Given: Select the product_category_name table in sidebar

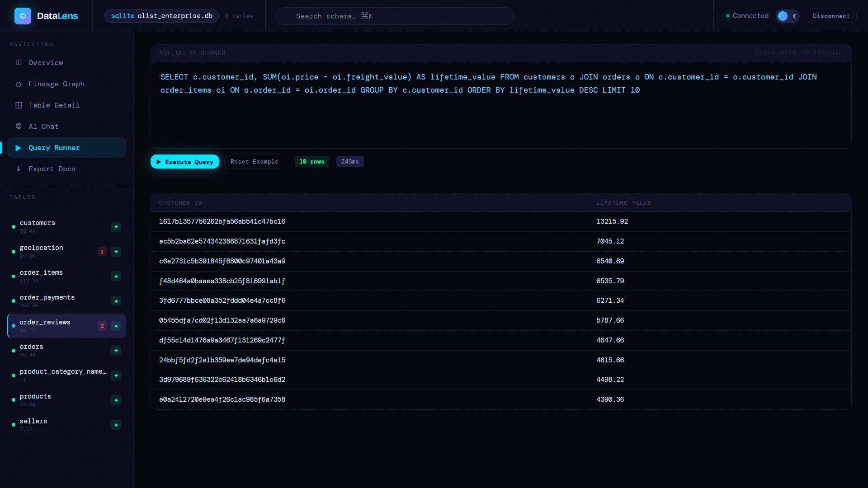Looking at the screenshot, I should [66, 375].
